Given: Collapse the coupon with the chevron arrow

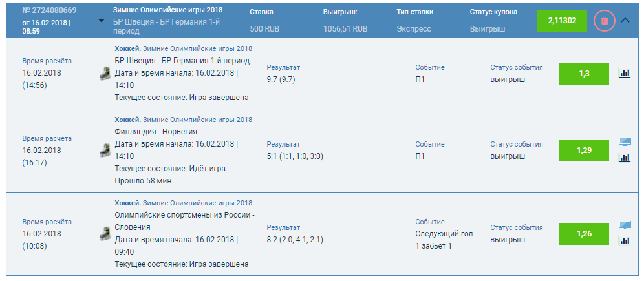Looking at the screenshot, I should (625, 20).
